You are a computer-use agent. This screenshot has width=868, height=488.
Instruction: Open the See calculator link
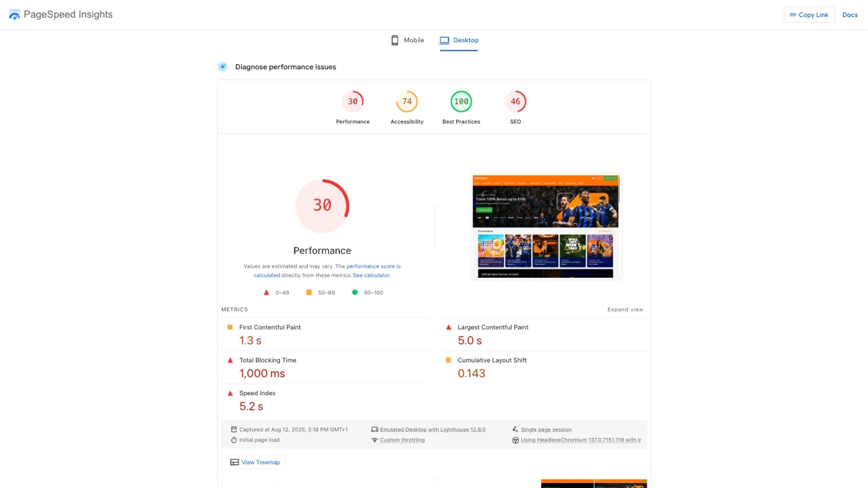click(371, 275)
